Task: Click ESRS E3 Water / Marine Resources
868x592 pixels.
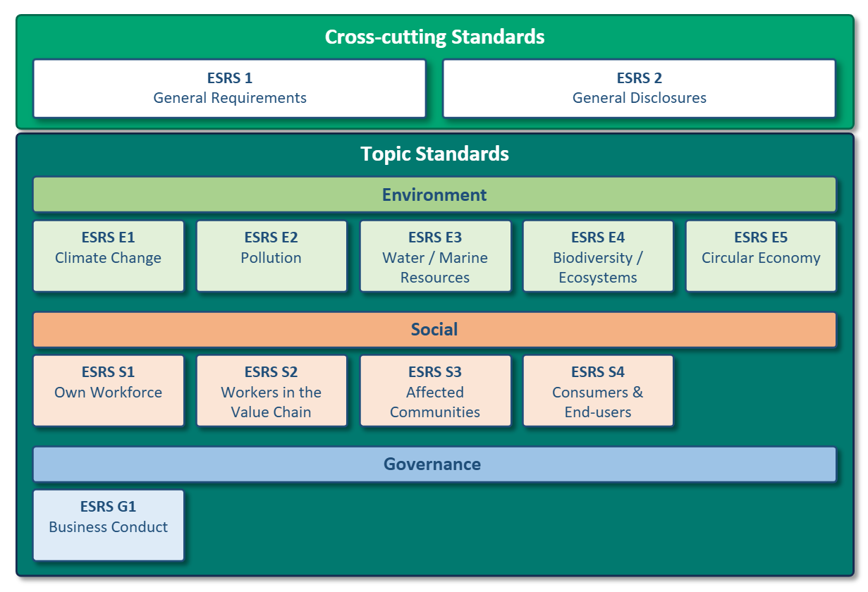Action: coord(435,256)
